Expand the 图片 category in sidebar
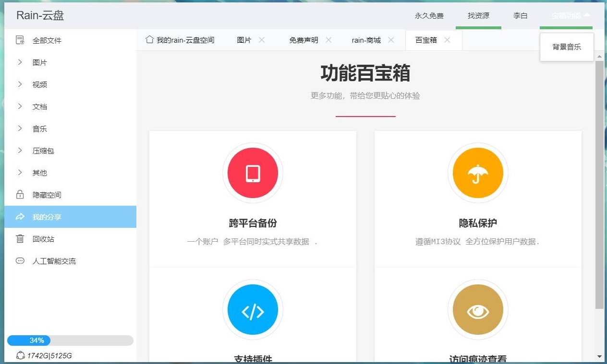The height and width of the screenshot is (364, 607). 39,62
